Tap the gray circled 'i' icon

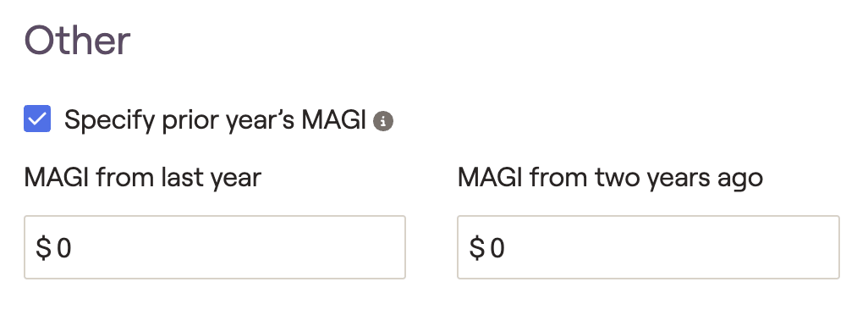383,121
